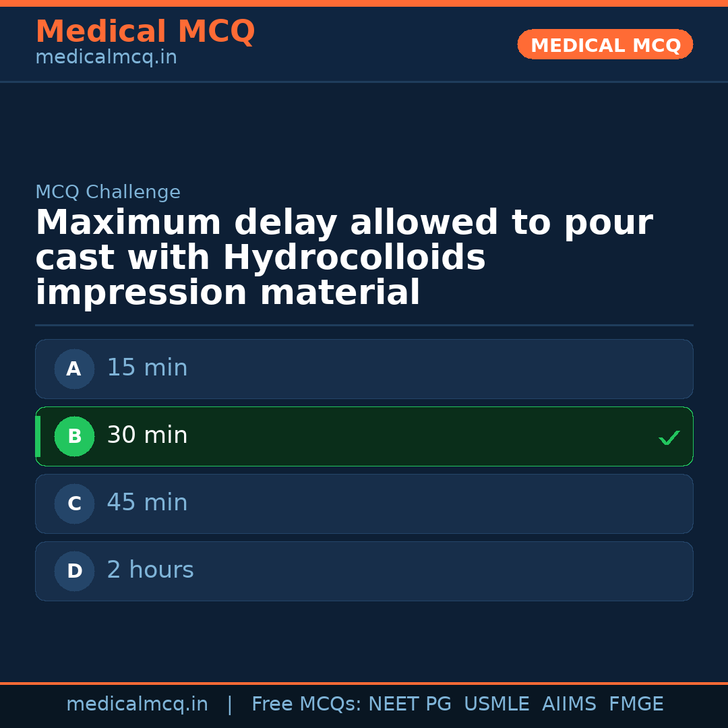The height and width of the screenshot is (728, 728).
Task: Click the green checkmark on option B
Action: (x=669, y=437)
